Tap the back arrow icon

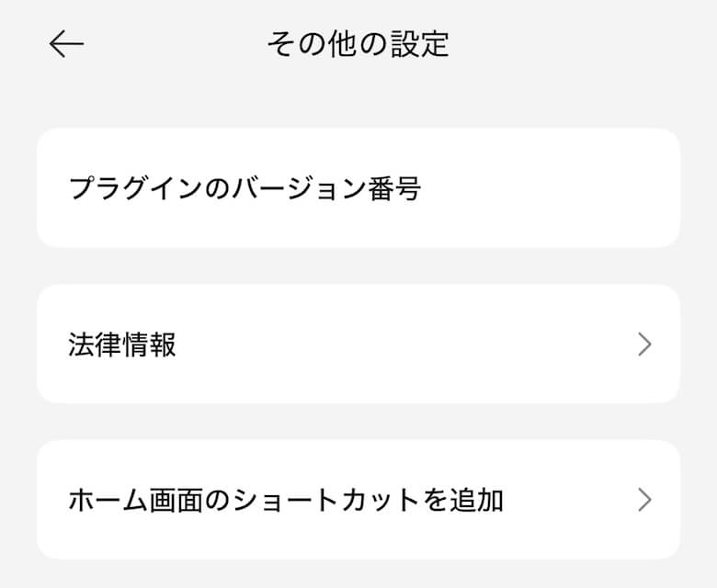(66, 44)
